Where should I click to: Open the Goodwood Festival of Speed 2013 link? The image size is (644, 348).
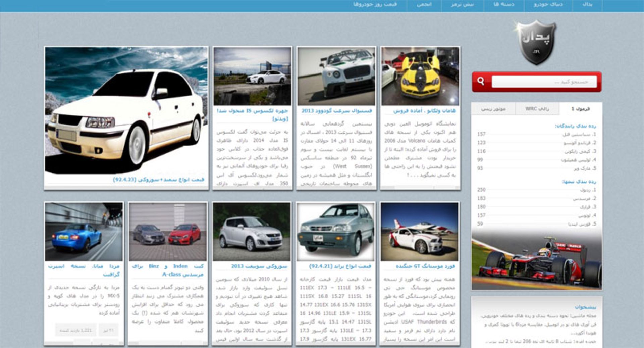point(336,111)
